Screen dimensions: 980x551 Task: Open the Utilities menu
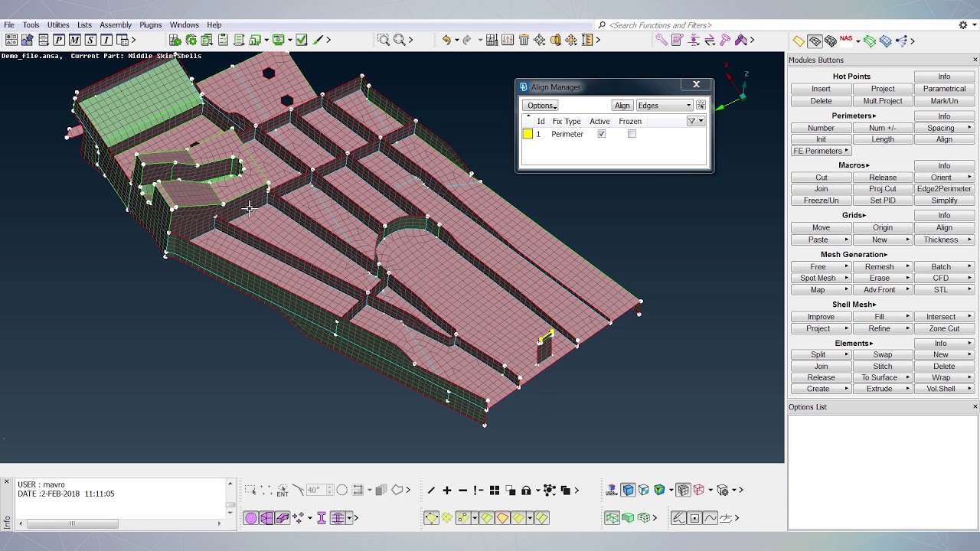pyautogui.click(x=58, y=24)
